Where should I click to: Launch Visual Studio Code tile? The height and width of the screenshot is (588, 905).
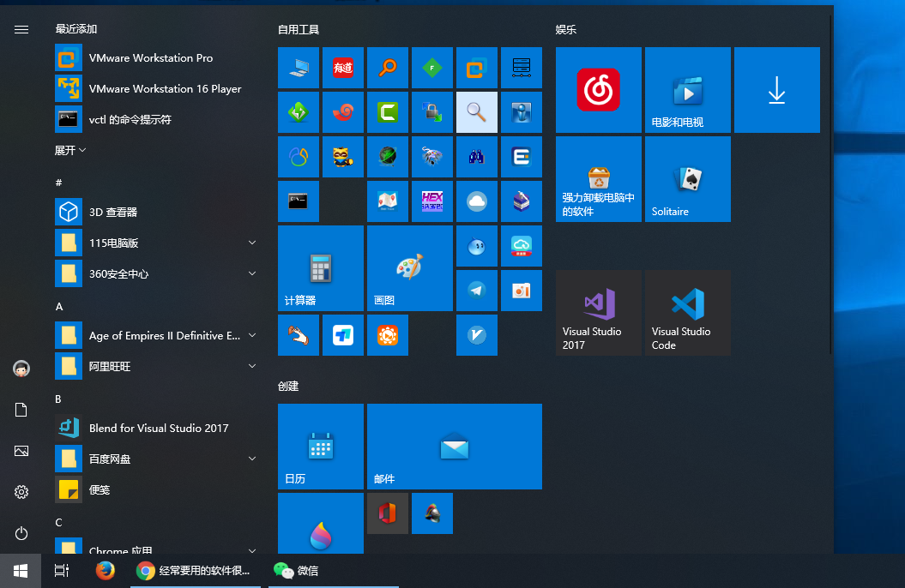tap(687, 313)
